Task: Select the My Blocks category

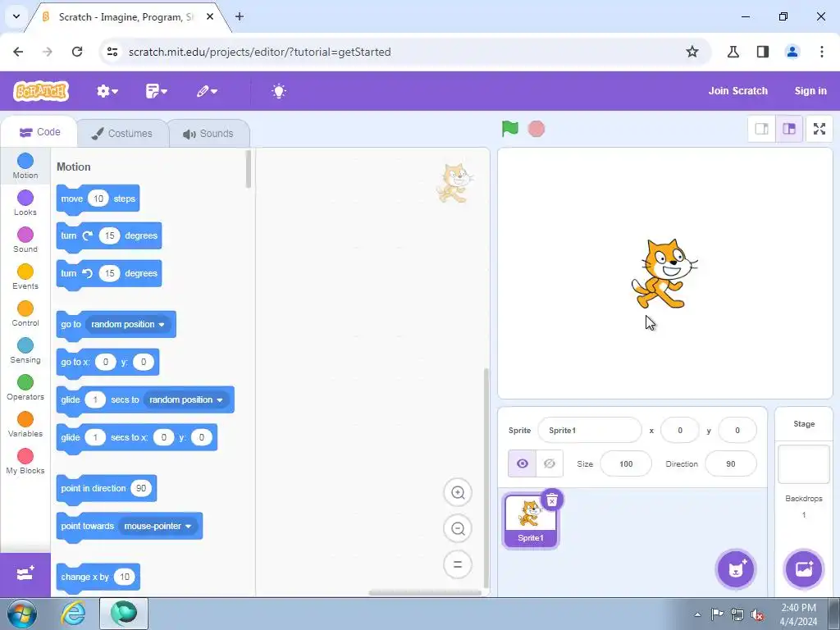Action: 25,462
